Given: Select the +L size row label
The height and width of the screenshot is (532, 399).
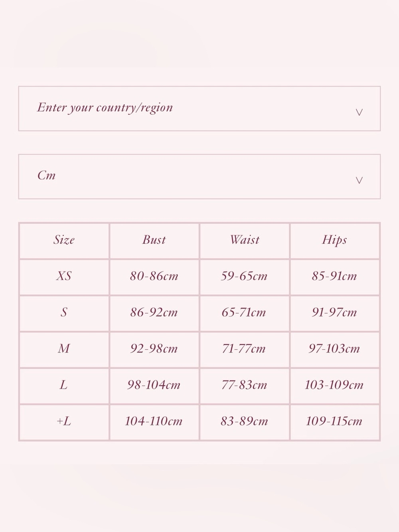Looking at the screenshot, I should click(64, 421).
